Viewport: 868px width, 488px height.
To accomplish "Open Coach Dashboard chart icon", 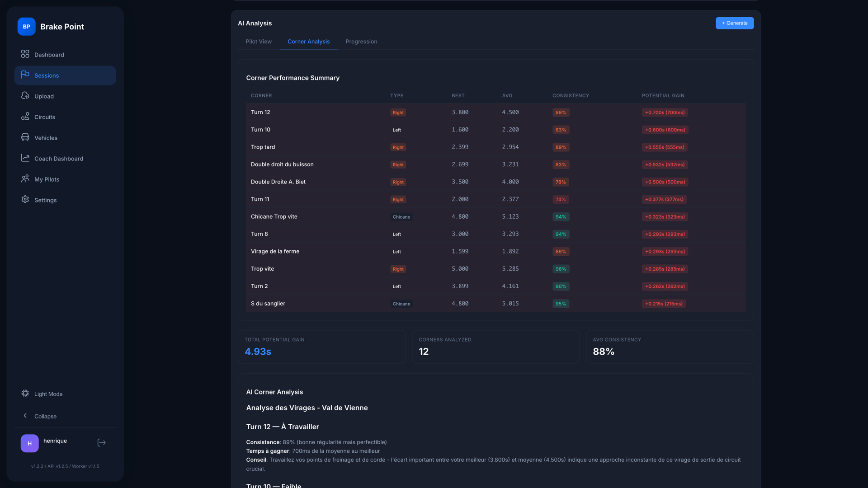I will coord(25,158).
